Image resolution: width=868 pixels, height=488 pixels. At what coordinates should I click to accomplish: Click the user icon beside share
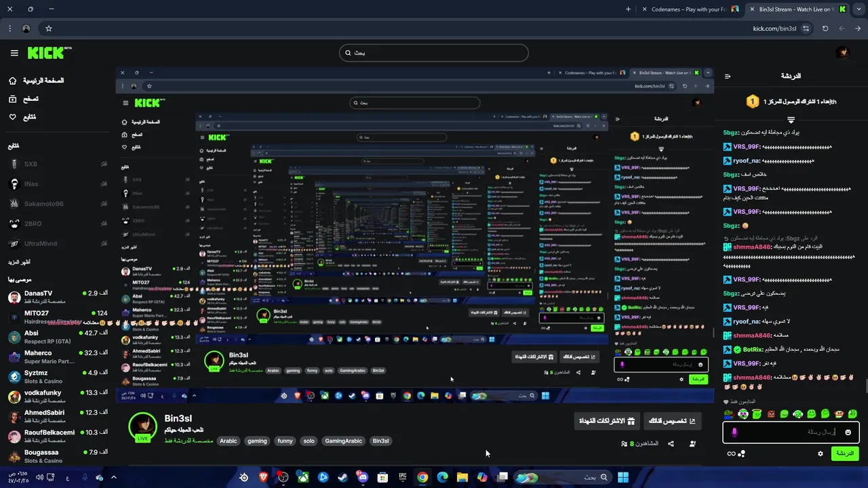692,444
